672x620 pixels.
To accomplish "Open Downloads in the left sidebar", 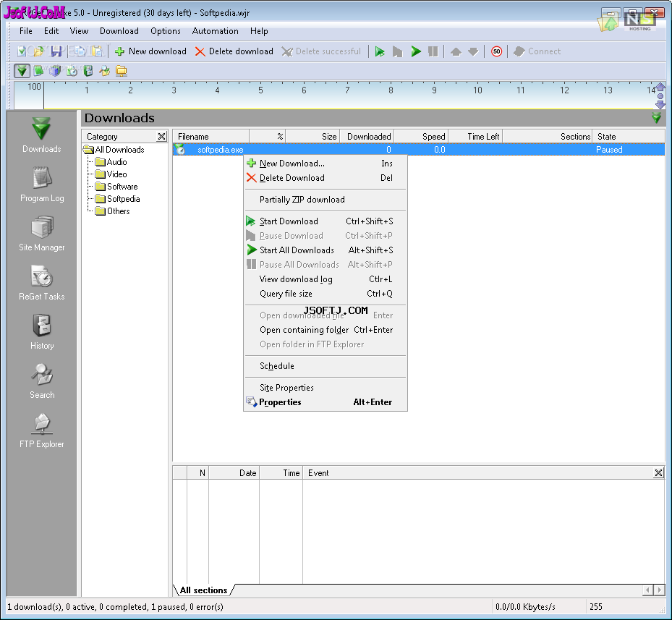I will coord(41,135).
